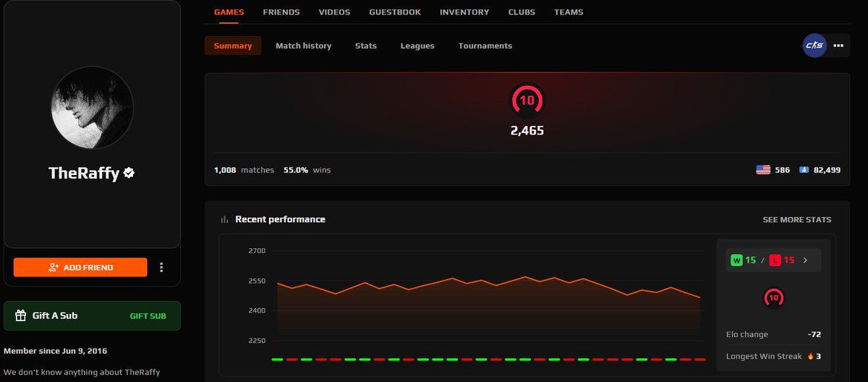Open the Stats sub-tab

(366, 46)
